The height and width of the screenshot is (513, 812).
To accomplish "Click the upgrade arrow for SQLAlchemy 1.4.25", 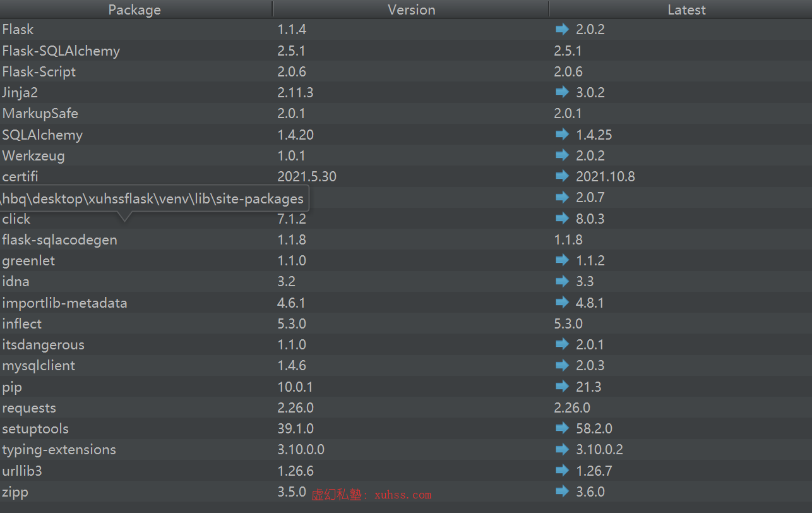I will [562, 135].
